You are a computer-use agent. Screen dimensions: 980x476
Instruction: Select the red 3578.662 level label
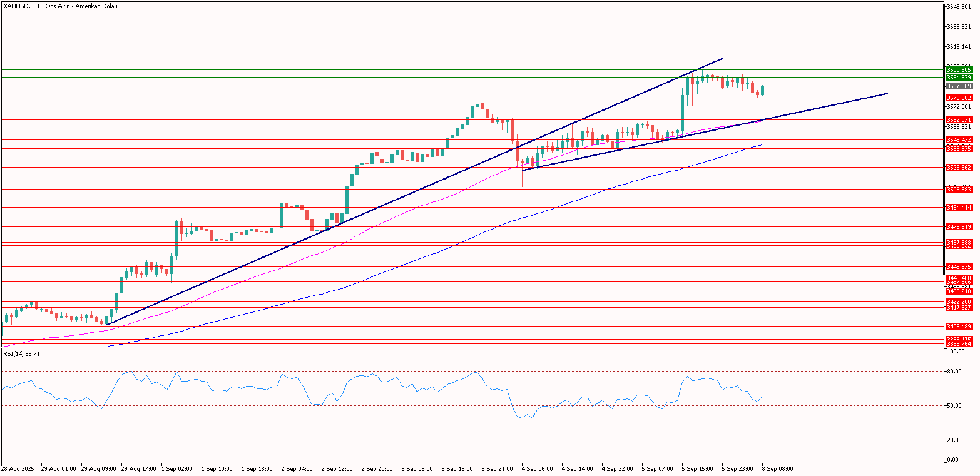pos(958,98)
